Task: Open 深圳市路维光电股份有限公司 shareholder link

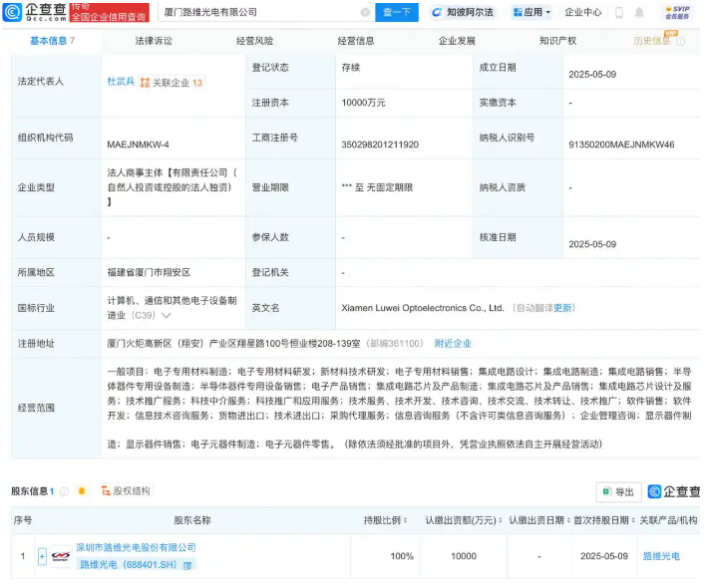Action: click(x=136, y=547)
